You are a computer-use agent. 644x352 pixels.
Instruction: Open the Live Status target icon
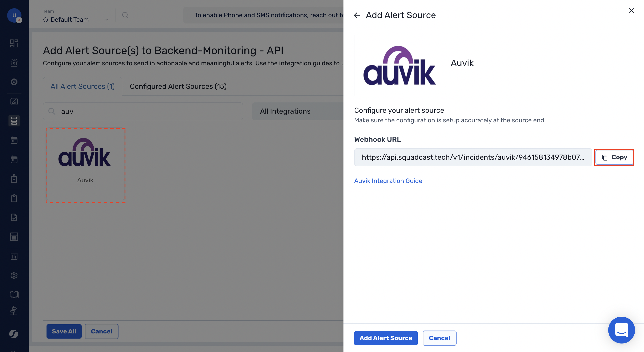coord(14,82)
